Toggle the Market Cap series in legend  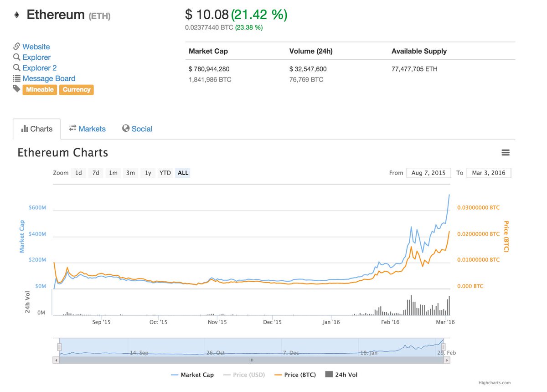192,375
